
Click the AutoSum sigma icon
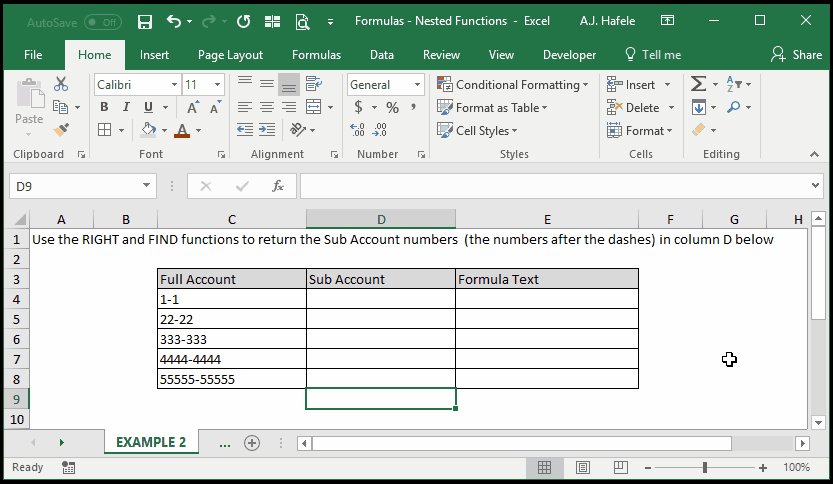[698, 84]
